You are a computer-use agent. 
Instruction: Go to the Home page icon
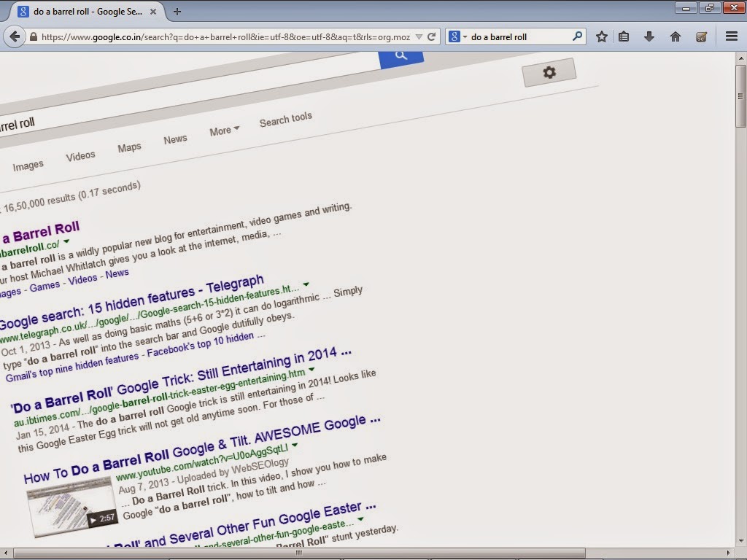(675, 36)
